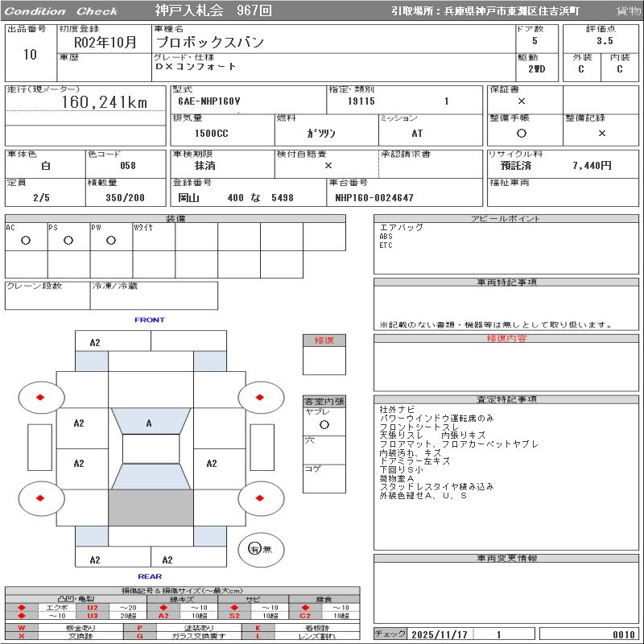Open the 査定特記事項 section header
The width and height of the screenshot is (644, 644).
[506, 399]
